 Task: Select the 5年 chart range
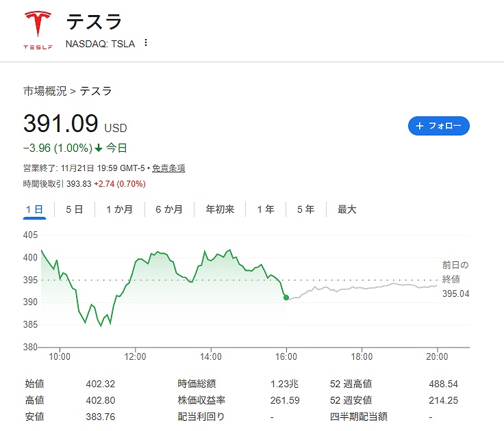tap(305, 209)
